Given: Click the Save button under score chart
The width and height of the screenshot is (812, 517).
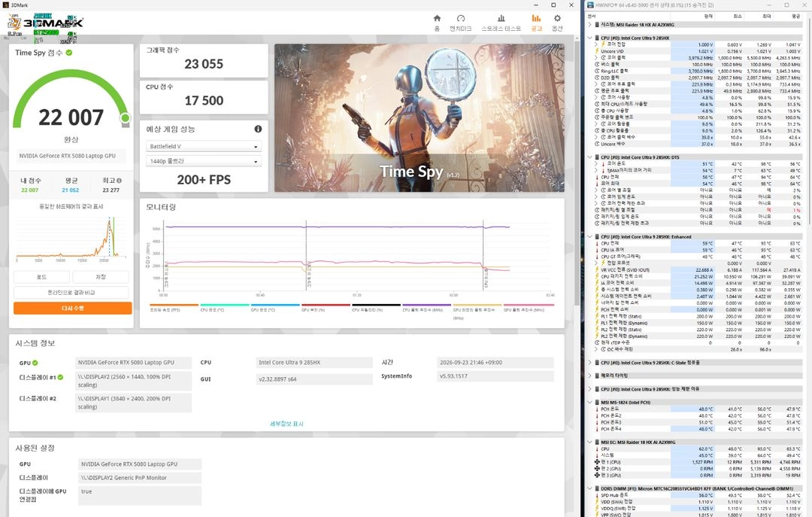Looking at the screenshot, I should click(101, 277).
